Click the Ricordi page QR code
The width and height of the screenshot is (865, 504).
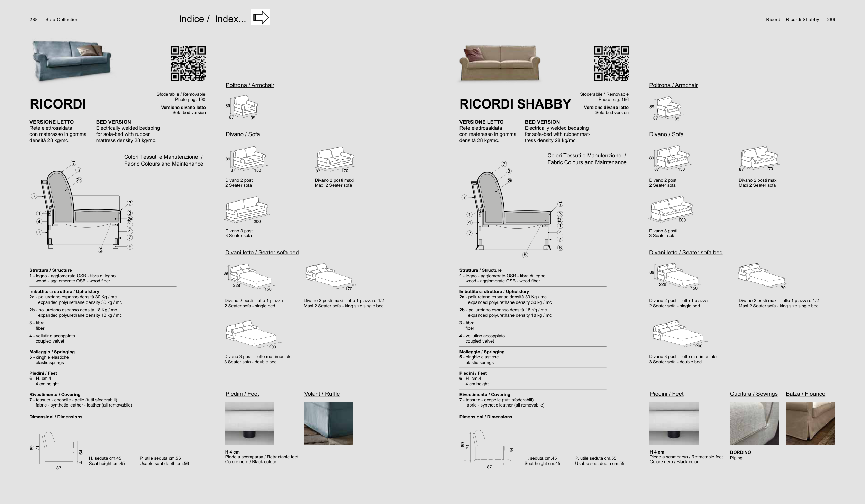pos(188,63)
